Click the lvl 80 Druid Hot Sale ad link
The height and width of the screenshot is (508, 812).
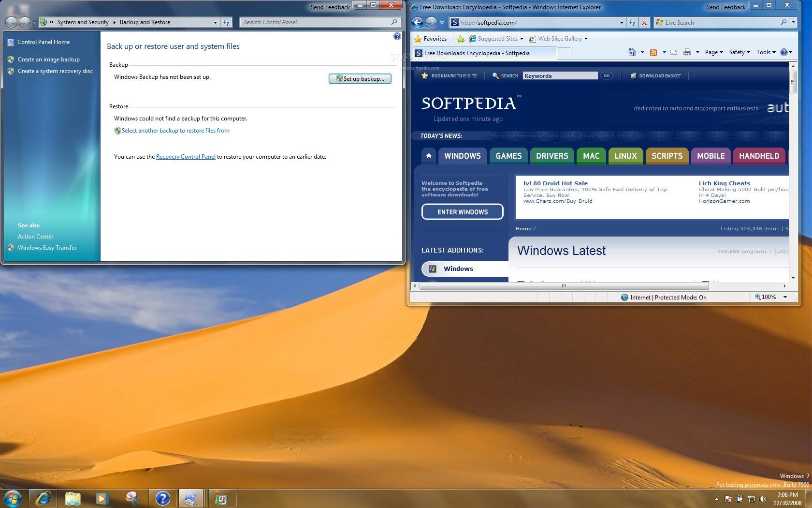point(555,183)
